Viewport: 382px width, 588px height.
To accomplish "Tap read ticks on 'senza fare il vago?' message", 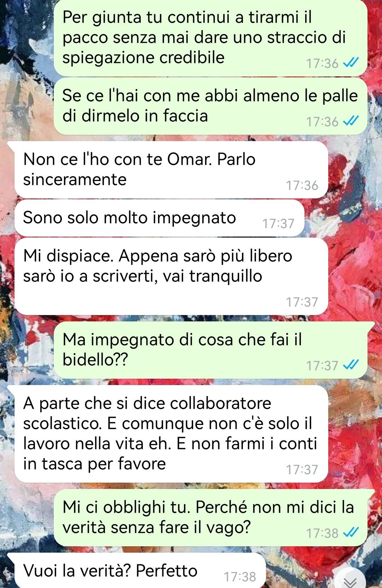I will (351, 532).
